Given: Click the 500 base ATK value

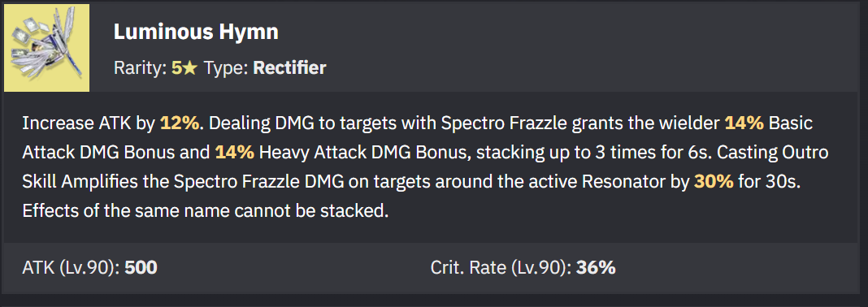Looking at the screenshot, I should tap(141, 268).
